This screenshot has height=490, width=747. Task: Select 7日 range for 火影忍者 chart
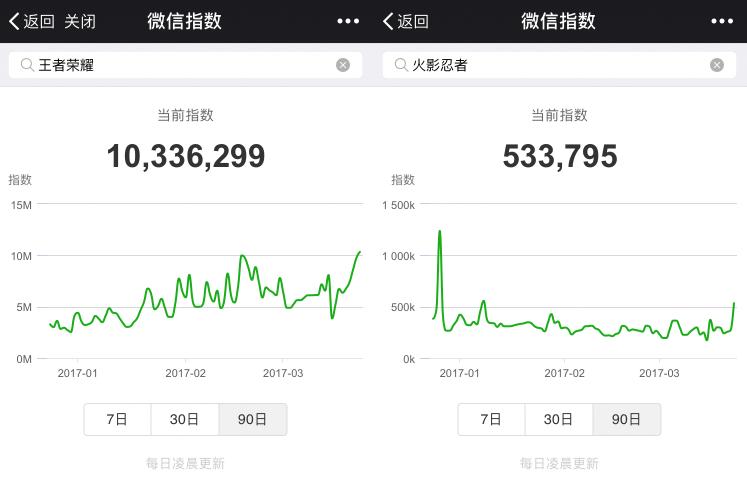point(491,419)
